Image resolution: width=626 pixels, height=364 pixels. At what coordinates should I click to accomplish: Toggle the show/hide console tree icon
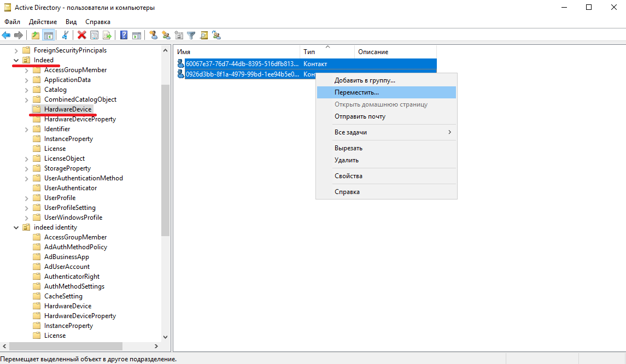(x=48, y=35)
